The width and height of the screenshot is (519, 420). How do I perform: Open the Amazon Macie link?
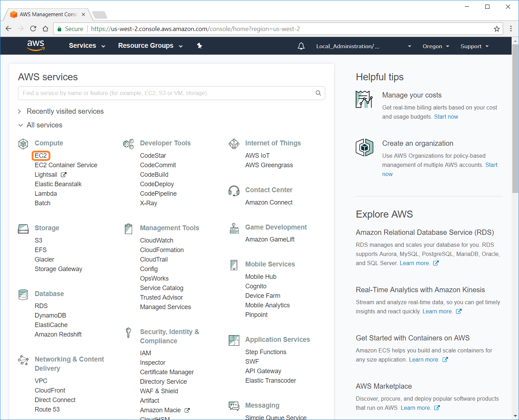click(160, 410)
